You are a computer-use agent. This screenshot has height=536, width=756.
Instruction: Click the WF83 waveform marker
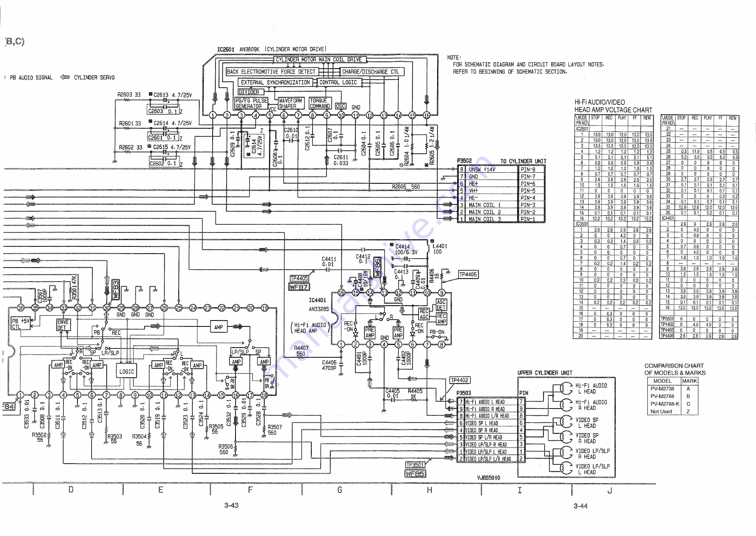click(116, 290)
